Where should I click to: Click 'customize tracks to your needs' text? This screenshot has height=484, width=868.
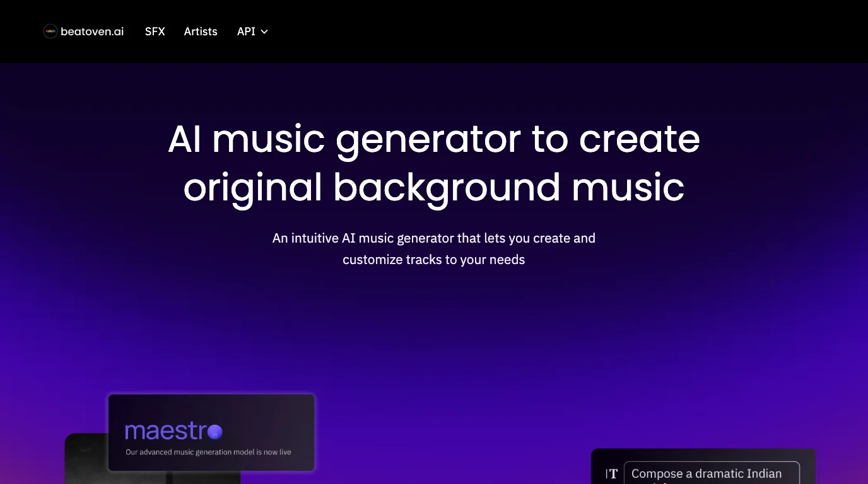pos(434,260)
